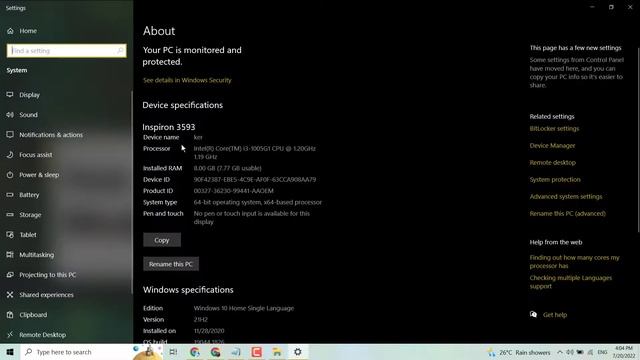The width and height of the screenshot is (640, 360).
Task: Open File Explorer from the taskbar
Action: tap(277, 352)
